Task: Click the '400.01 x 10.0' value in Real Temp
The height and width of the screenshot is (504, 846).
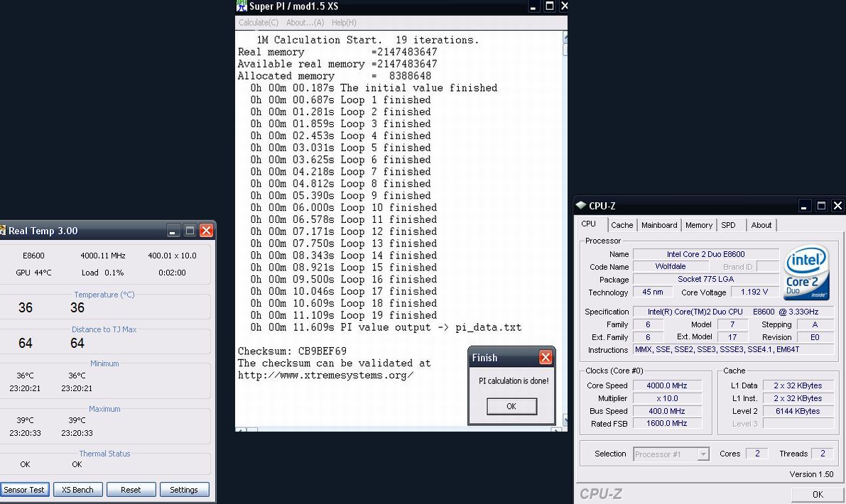Action: coord(172,256)
